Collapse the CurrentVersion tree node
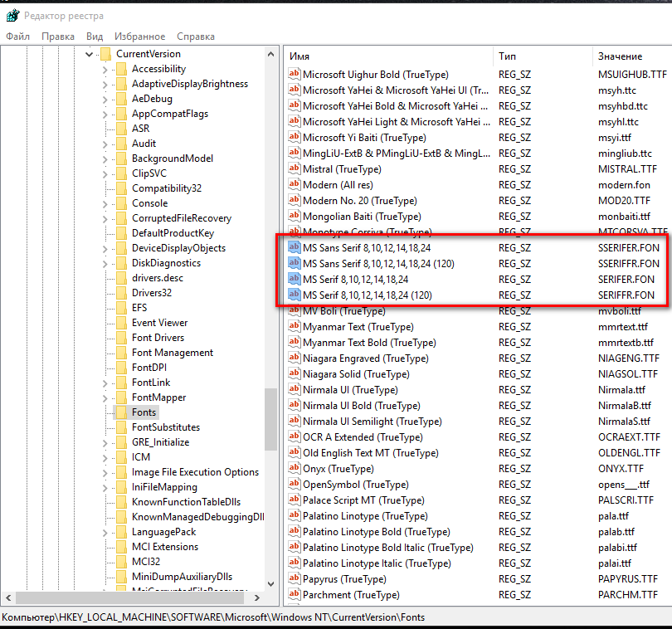Viewport: 672px width, 629px height. tap(90, 54)
